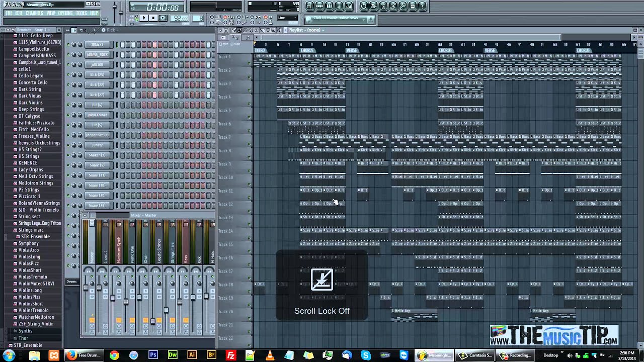Mute Track 15 in the Playlist
The image size is (644, 362).
pos(249,251)
